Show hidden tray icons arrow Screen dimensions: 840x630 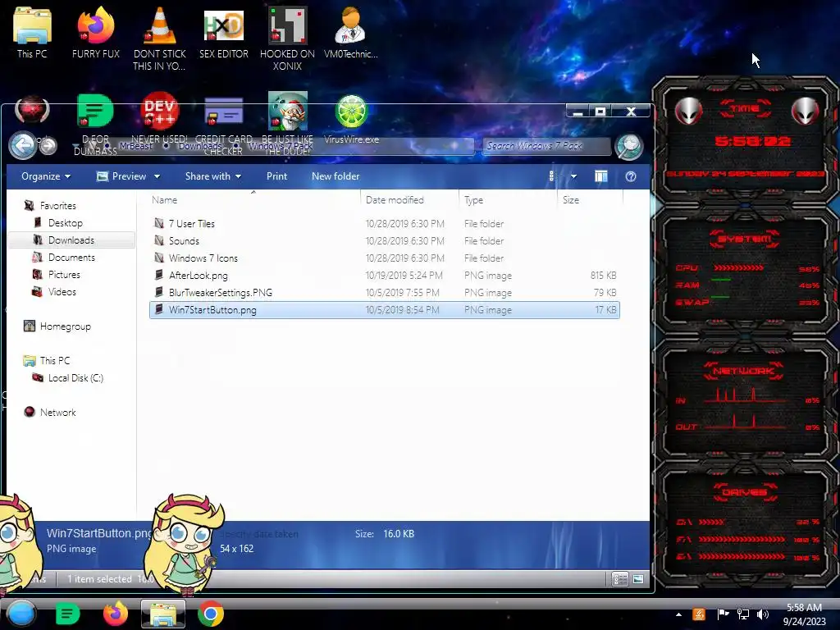tap(678, 614)
